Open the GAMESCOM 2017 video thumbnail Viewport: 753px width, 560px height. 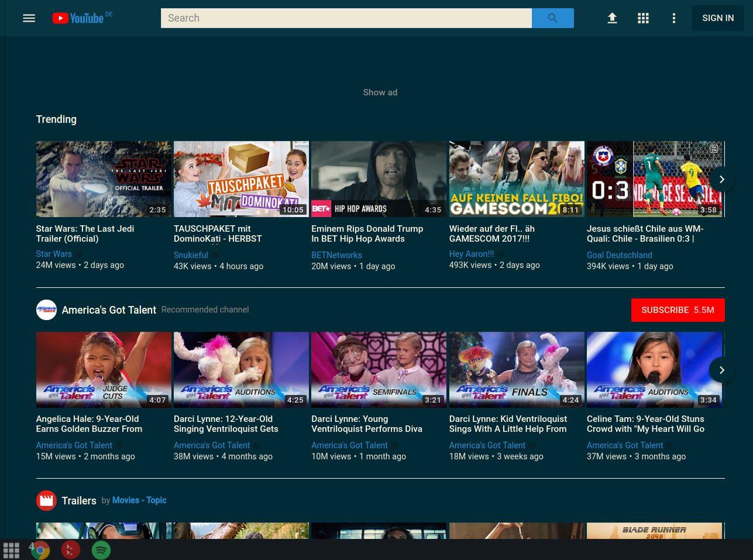[517, 179]
